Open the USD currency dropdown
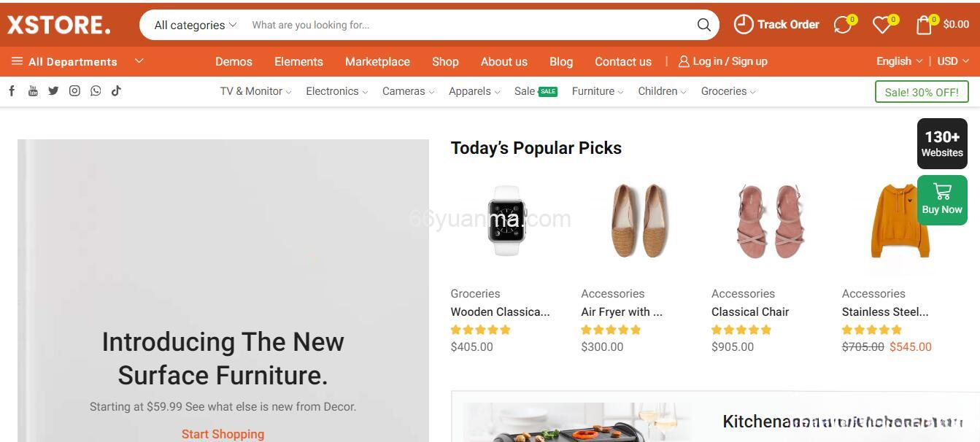The image size is (980, 442). point(952,61)
